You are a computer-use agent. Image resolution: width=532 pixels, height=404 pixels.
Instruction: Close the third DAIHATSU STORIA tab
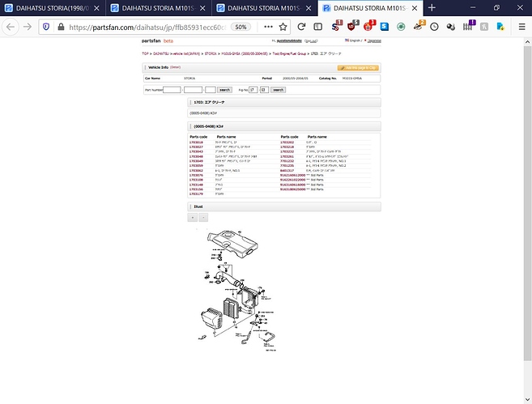(x=309, y=8)
